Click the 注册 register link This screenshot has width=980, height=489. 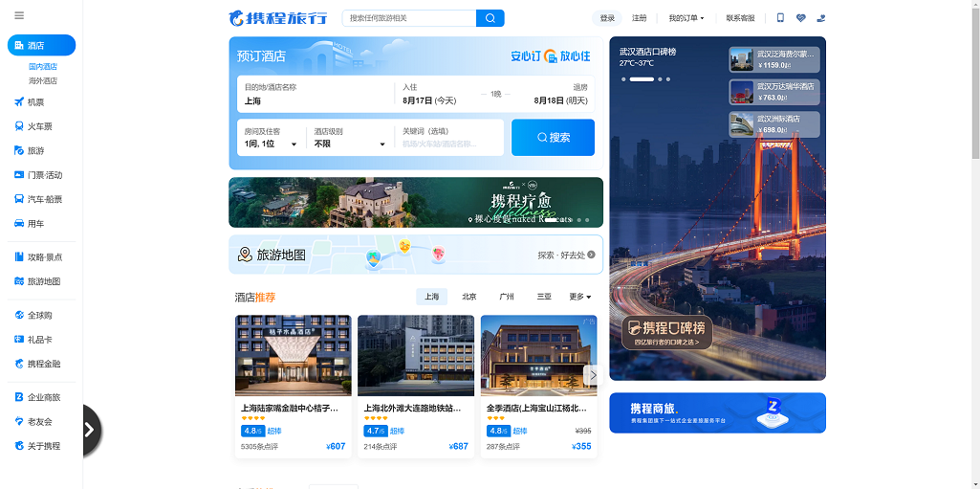[x=640, y=18]
